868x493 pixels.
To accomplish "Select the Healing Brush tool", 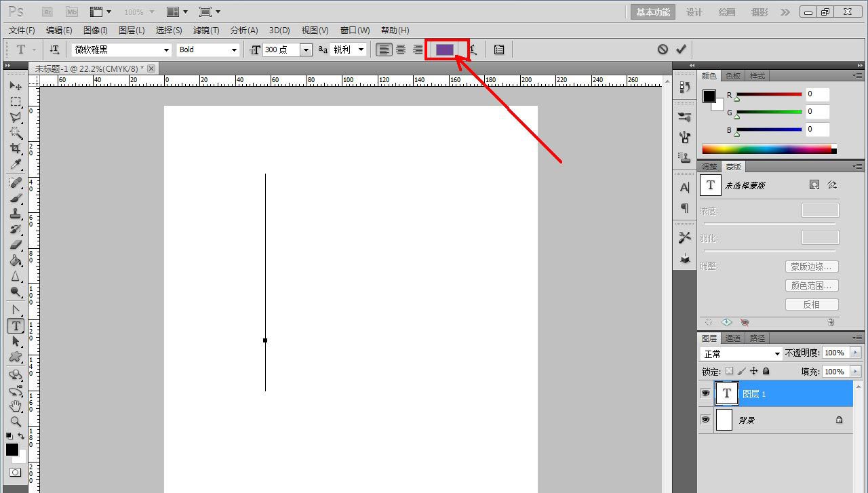I will (15, 183).
